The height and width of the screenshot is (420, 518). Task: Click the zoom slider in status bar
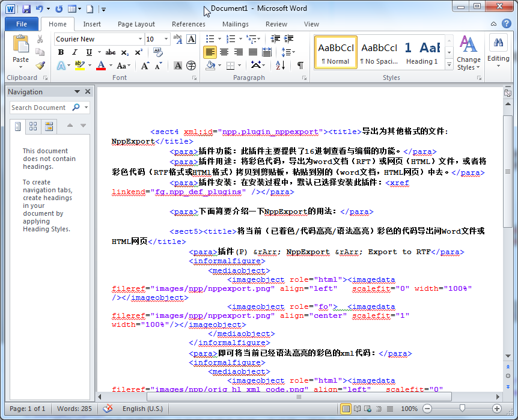pyautogui.click(x=462, y=409)
